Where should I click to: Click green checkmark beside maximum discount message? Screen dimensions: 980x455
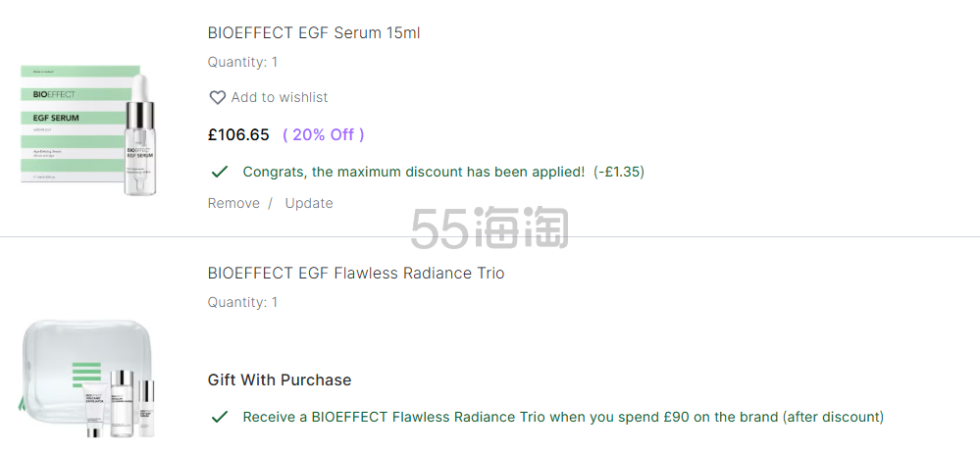220,172
